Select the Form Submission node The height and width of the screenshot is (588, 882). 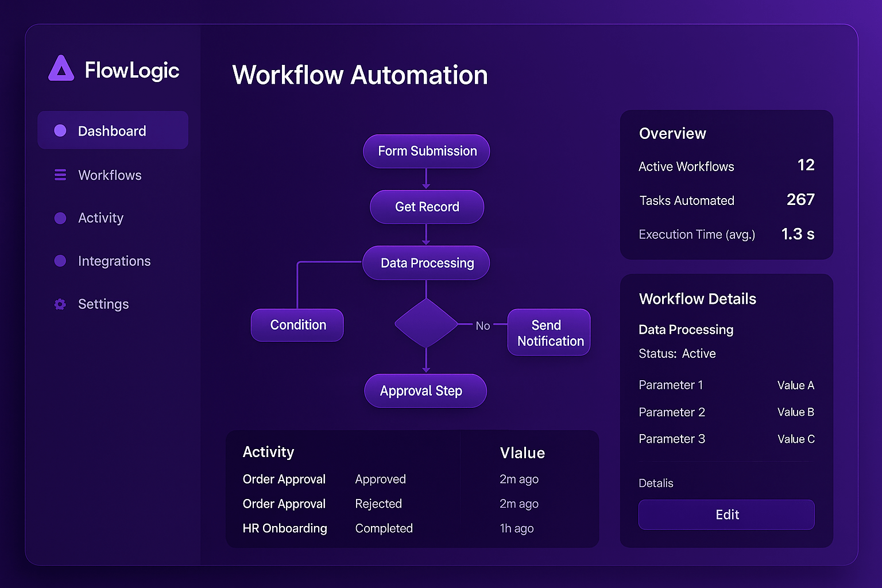[427, 151]
